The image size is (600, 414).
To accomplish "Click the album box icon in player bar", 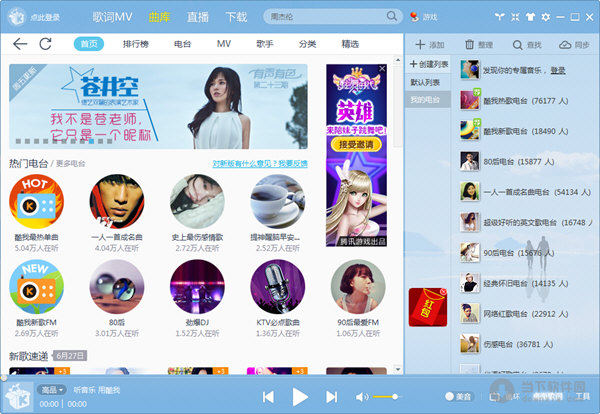I will pos(19,396).
